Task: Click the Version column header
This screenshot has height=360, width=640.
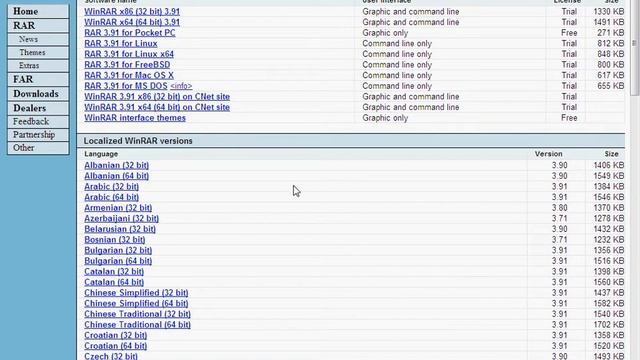Action: pos(549,154)
